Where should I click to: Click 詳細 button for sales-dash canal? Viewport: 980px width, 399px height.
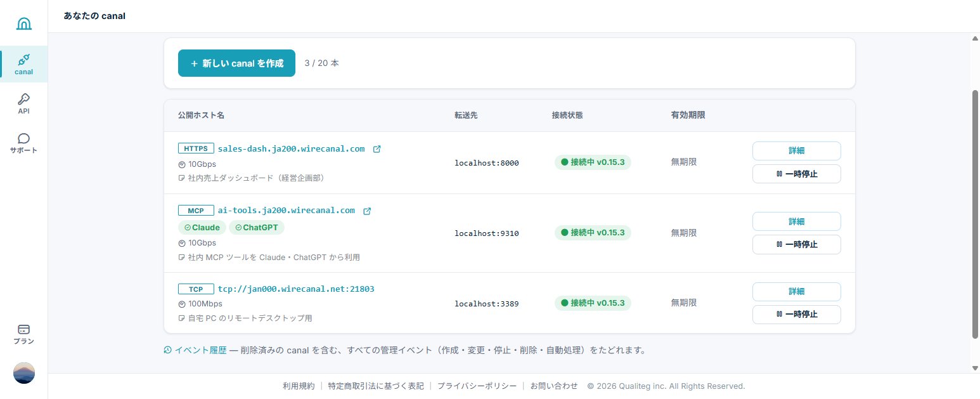pyautogui.click(x=796, y=151)
